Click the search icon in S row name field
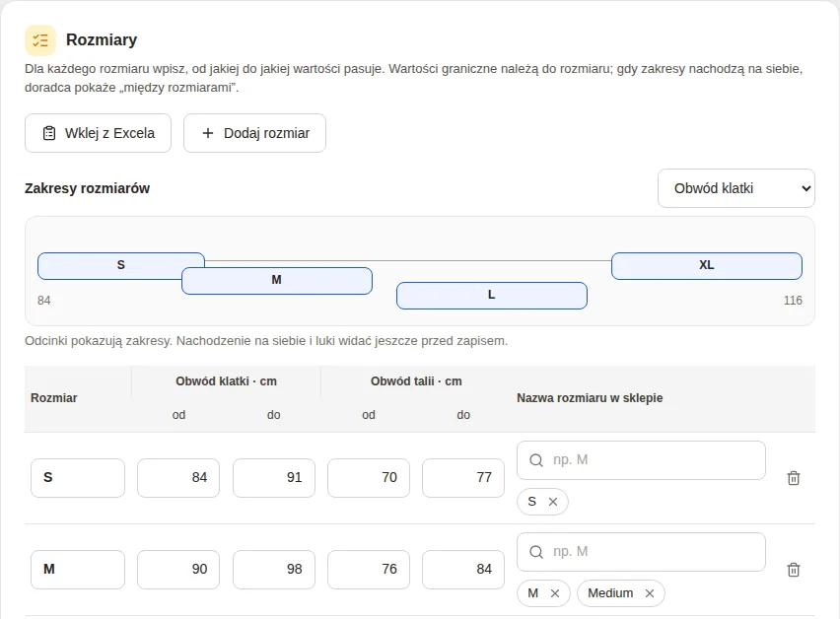The width and height of the screenshot is (840, 619). [536, 460]
